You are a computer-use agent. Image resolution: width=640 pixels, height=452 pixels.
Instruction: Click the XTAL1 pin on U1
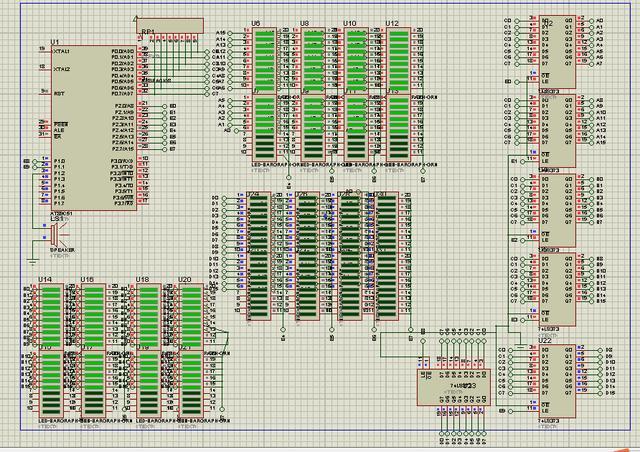pyautogui.click(x=61, y=51)
